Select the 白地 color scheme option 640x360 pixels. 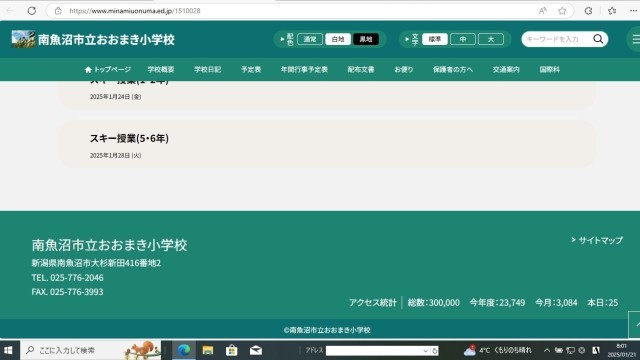338,39
